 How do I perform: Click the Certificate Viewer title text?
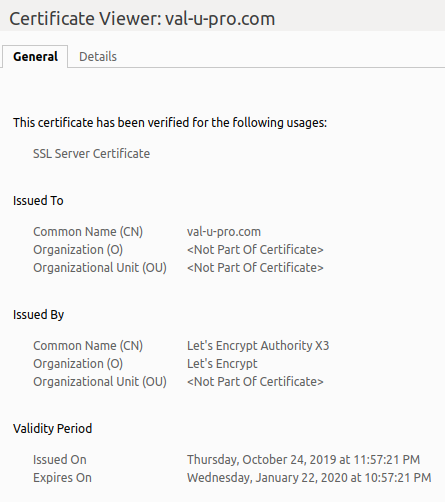point(142,19)
